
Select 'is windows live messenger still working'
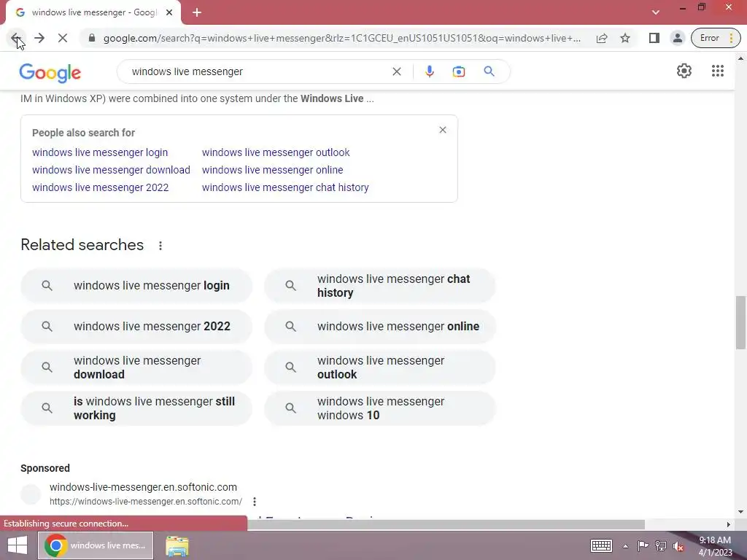click(x=136, y=408)
